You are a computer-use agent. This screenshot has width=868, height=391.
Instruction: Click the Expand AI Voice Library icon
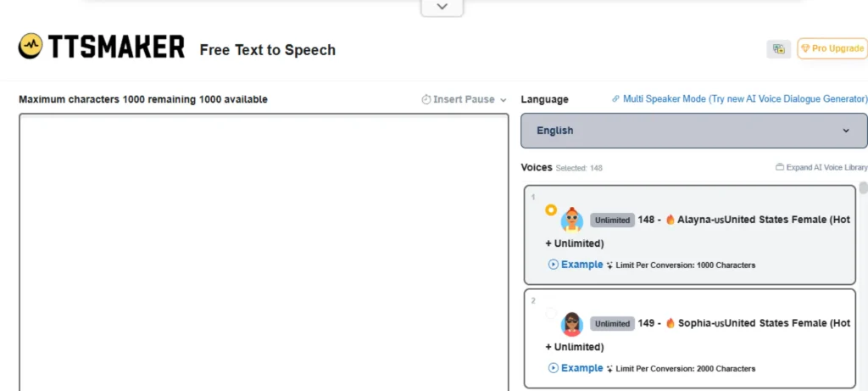point(780,167)
